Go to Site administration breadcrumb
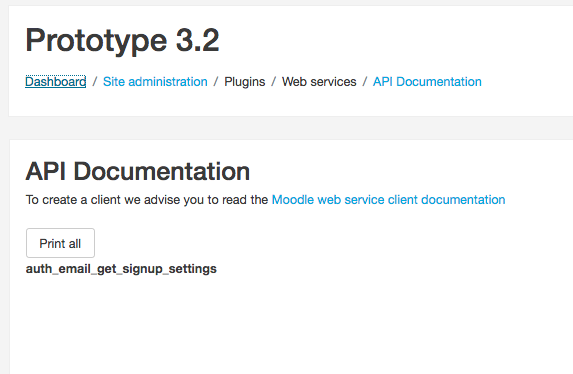The width and height of the screenshot is (573, 374). click(155, 82)
